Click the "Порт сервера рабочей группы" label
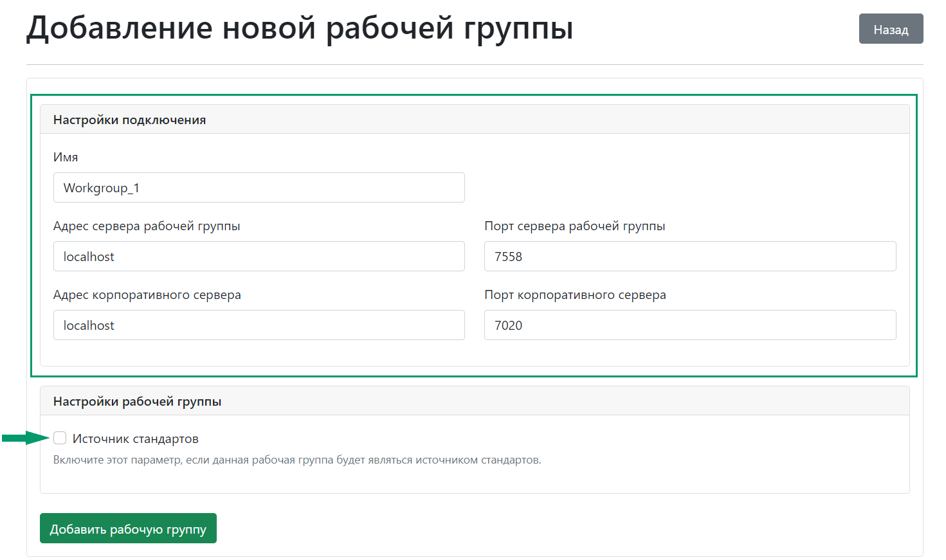 575,226
